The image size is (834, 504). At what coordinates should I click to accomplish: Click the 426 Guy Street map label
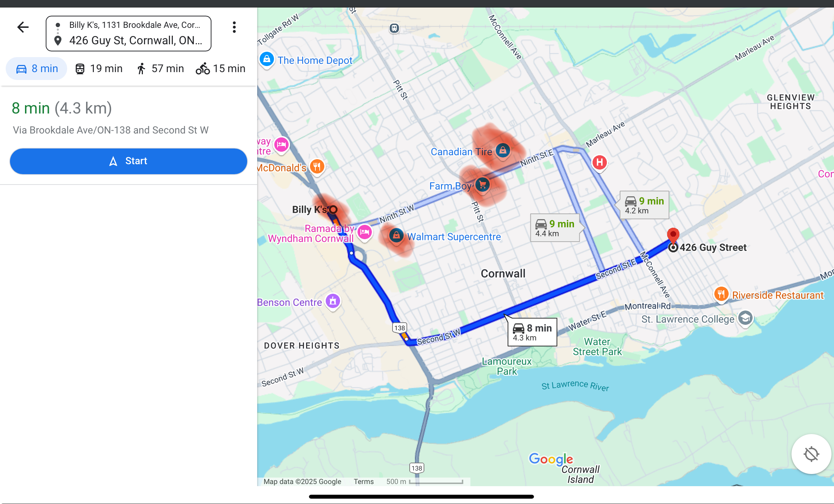click(713, 247)
